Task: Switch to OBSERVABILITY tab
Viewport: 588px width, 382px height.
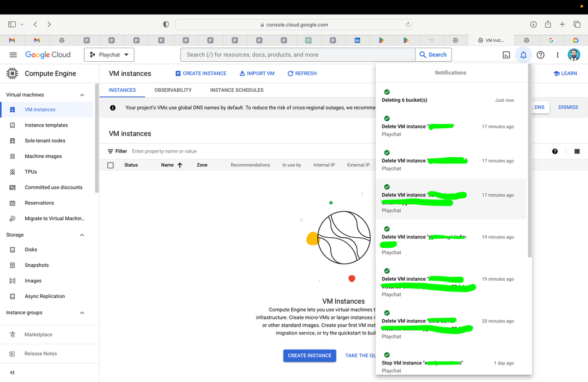Action: click(173, 90)
